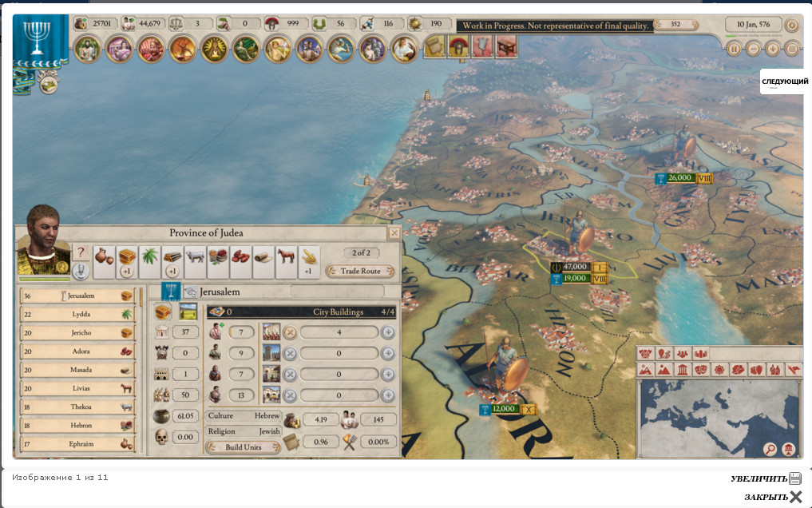Screen dimensions: 812x508
Task: Click the 352 laurel-framed counter
Action: coord(675,24)
